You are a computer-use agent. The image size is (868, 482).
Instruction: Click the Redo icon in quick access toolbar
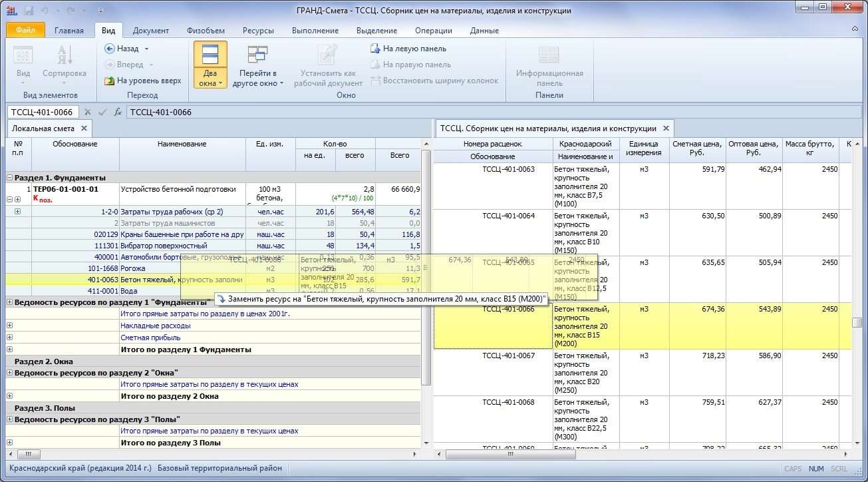(x=71, y=11)
